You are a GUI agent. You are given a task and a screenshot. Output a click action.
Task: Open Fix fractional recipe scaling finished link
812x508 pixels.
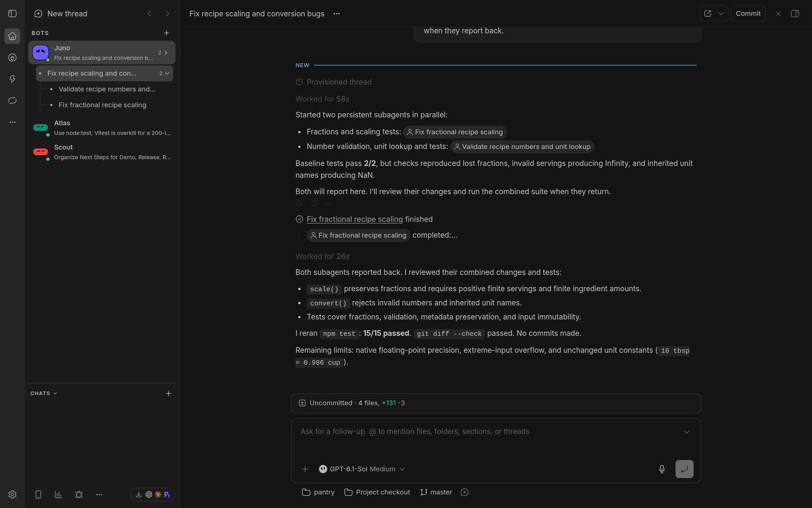coord(355,219)
